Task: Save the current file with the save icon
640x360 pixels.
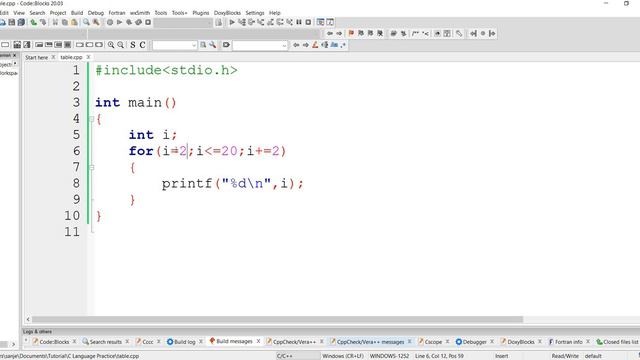Action: click(x=11, y=22)
